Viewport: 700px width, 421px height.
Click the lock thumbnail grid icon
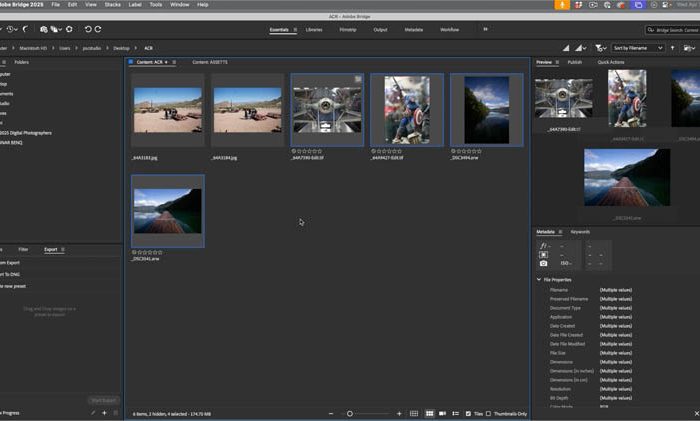pos(414,414)
